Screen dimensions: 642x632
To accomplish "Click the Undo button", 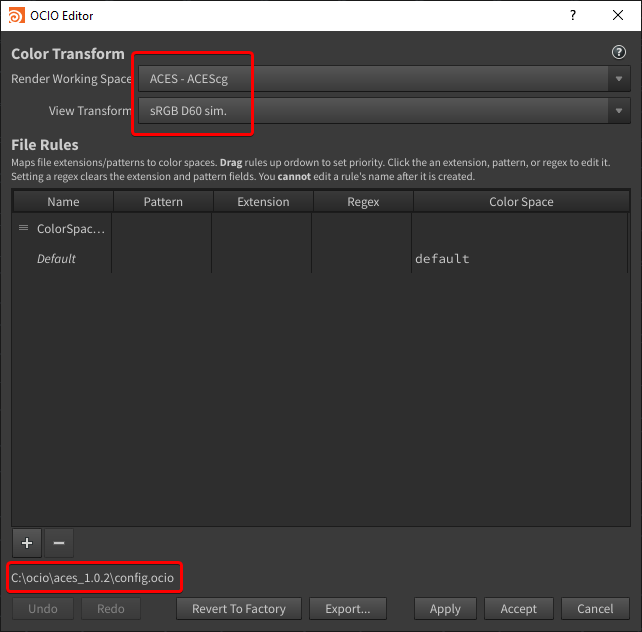I will 43,609.
